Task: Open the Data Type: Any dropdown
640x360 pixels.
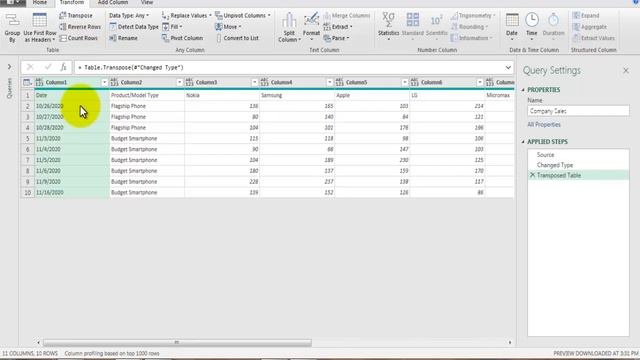Action: 129,16
